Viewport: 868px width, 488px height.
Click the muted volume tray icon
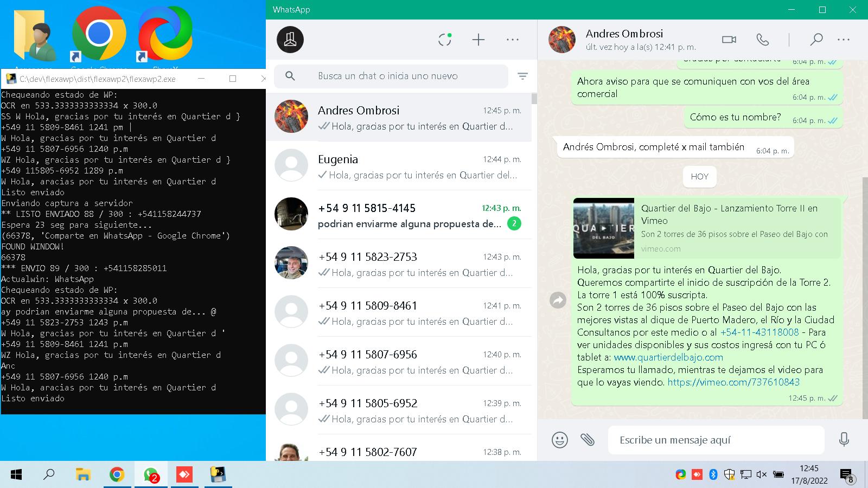[762, 475]
